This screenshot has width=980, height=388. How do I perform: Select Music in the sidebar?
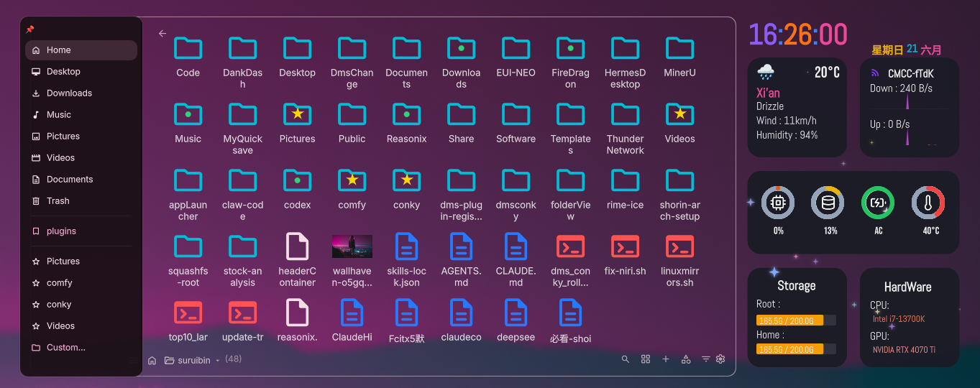point(81,115)
